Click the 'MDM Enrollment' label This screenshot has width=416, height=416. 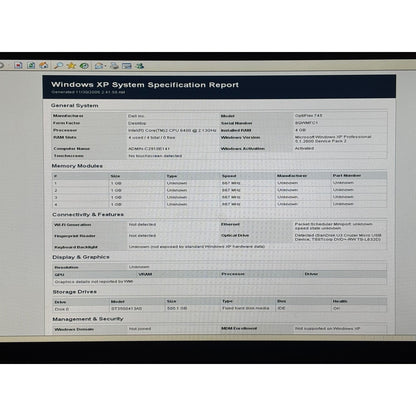coord(239,328)
